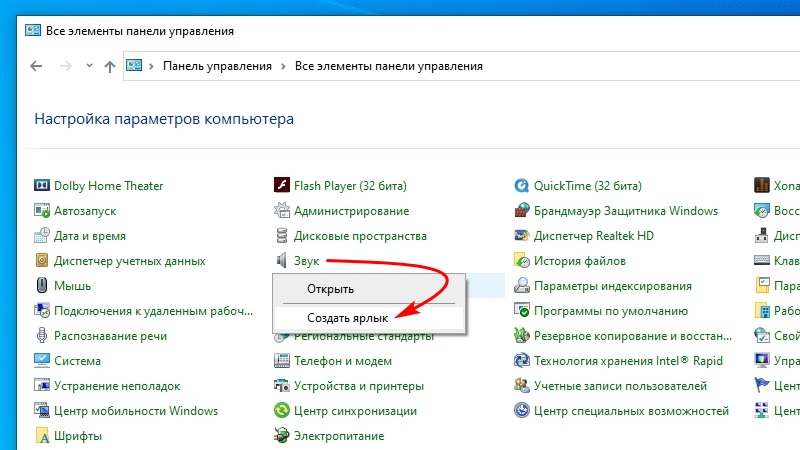This screenshot has height=450, width=800.
Task: Click the Дисковые пространства icon
Action: (282, 235)
